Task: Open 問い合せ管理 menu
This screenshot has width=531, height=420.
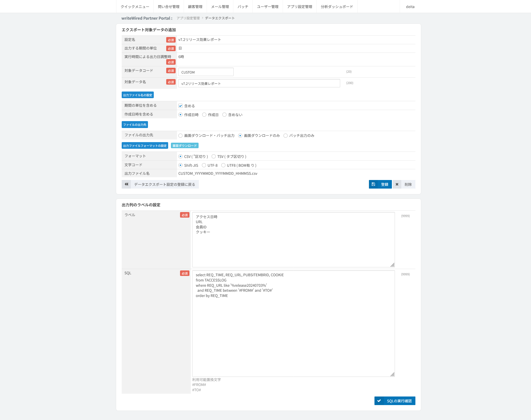Action: (x=169, y=7)
